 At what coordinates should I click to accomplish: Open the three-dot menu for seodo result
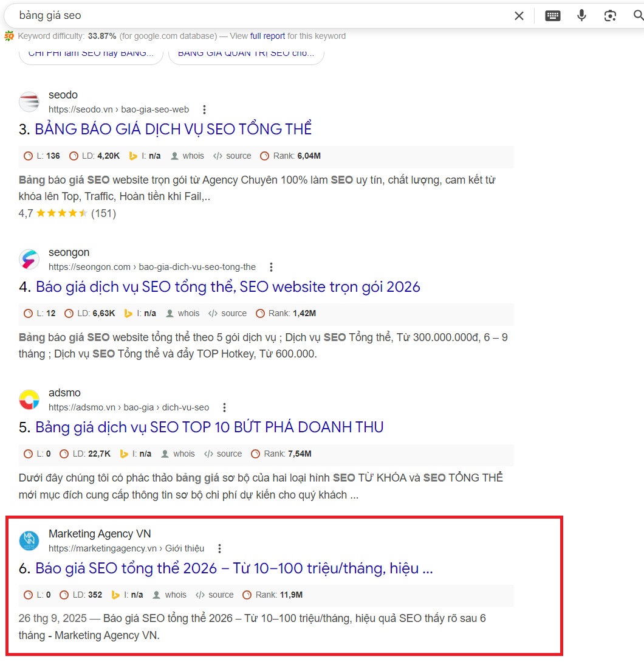pos(204,110)
